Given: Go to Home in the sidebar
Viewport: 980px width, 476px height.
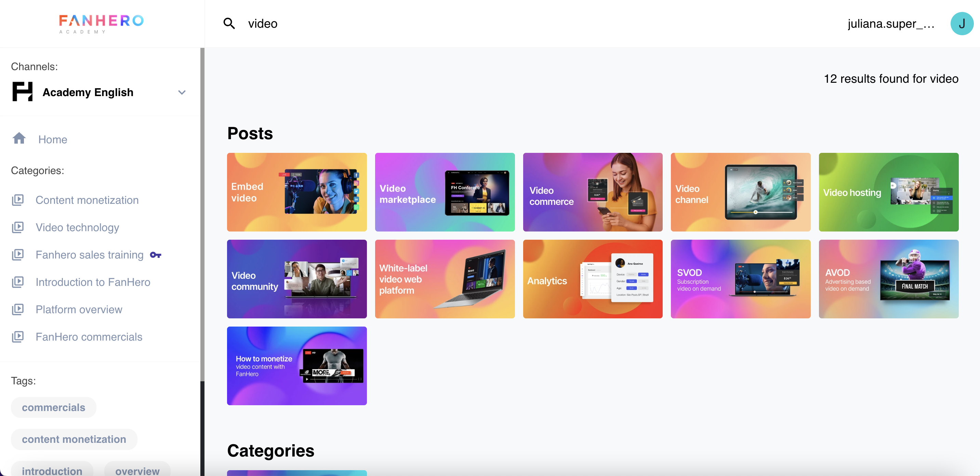Looking at the screenshot, I should click(53, 140).
